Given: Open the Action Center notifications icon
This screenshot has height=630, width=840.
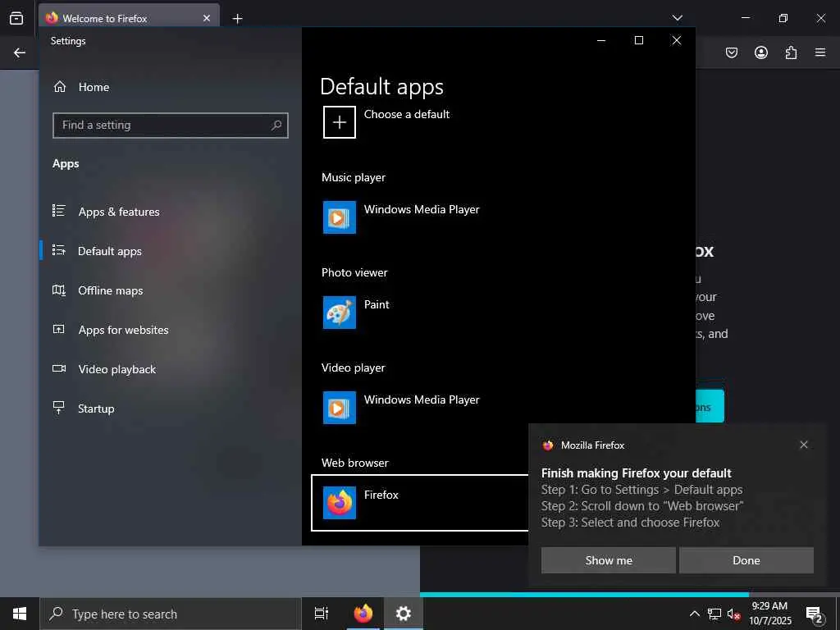Looking at the screenshot, I should click(x=814, y=614).
